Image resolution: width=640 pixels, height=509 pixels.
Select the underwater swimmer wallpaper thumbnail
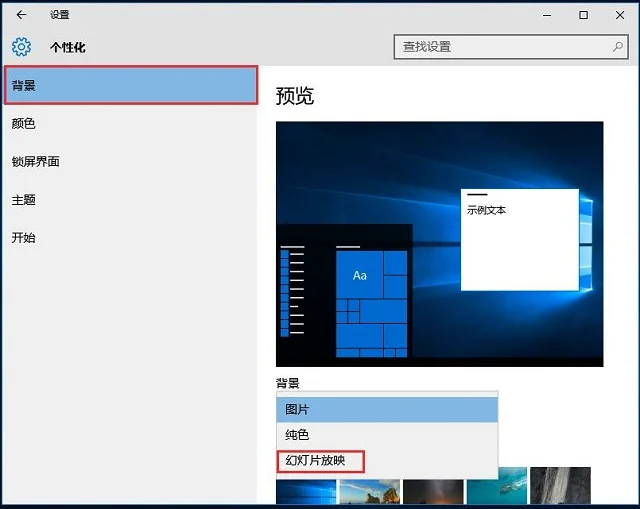pos(497,486)
